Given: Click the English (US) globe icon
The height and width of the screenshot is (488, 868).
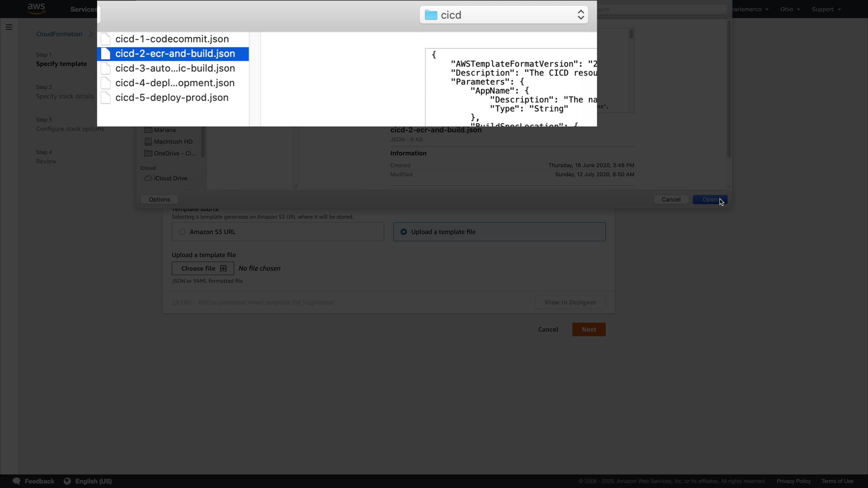Looking at the screenshot, I should 67,481.
